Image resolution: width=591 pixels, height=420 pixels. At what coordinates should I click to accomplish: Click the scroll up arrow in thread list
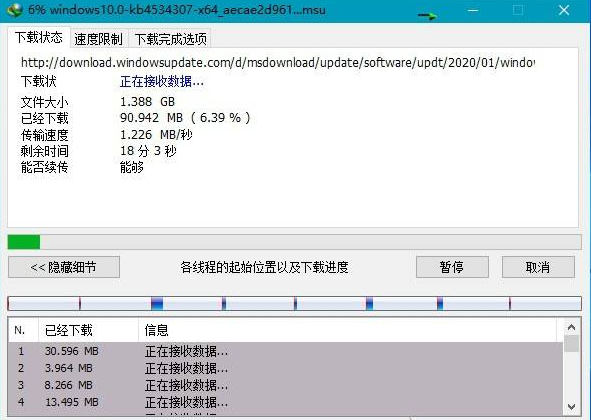(x=571, y=327)
